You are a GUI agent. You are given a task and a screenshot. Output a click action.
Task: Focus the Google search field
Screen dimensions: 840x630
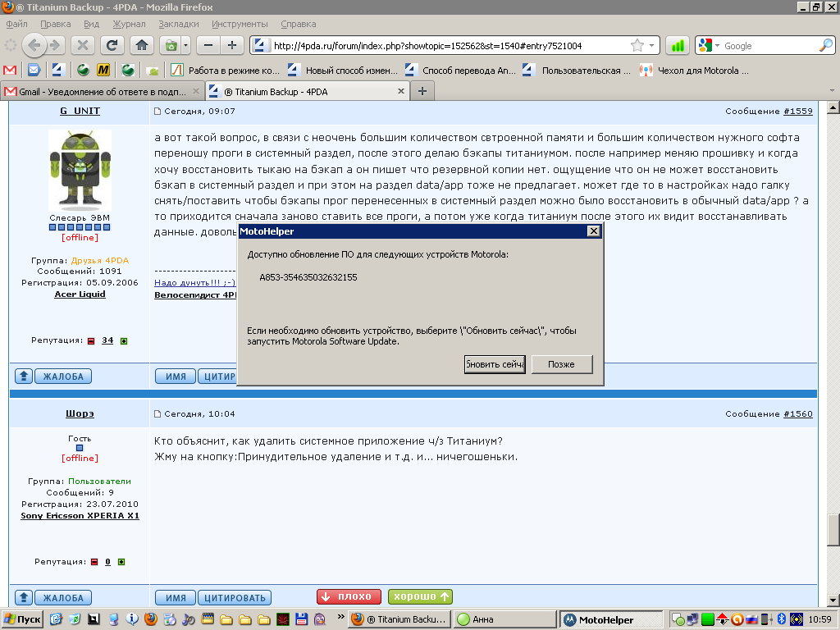tap(769, 46)
